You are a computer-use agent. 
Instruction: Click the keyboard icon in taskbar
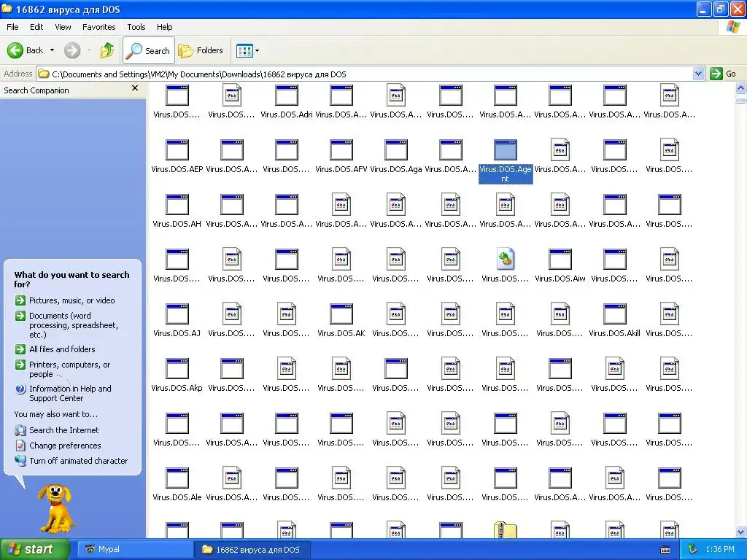665,550
